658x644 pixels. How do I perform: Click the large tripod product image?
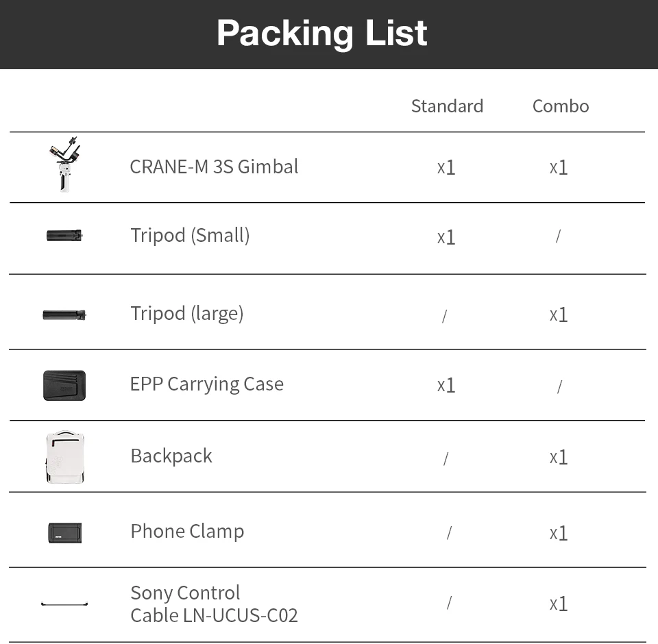pos(64,314)
